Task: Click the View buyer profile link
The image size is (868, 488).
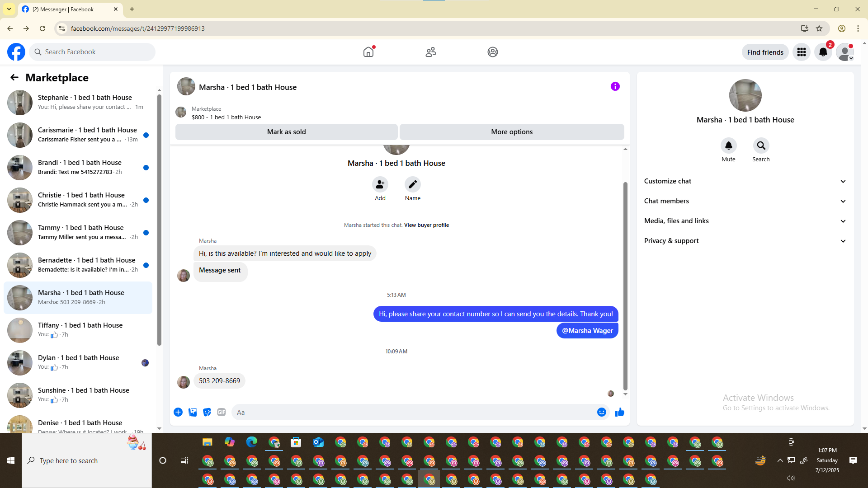Action: coord(426,225)
